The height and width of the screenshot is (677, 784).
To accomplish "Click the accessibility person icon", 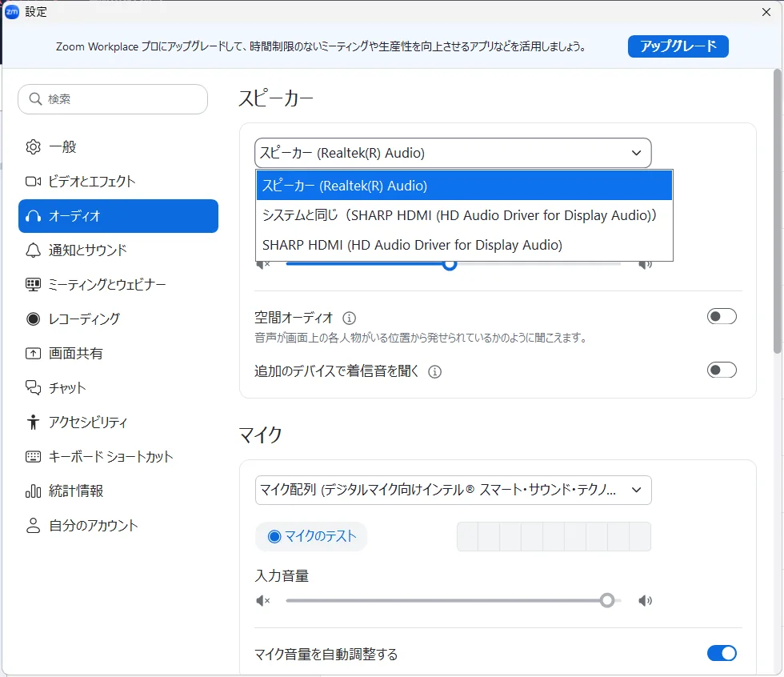I will 33,422.
